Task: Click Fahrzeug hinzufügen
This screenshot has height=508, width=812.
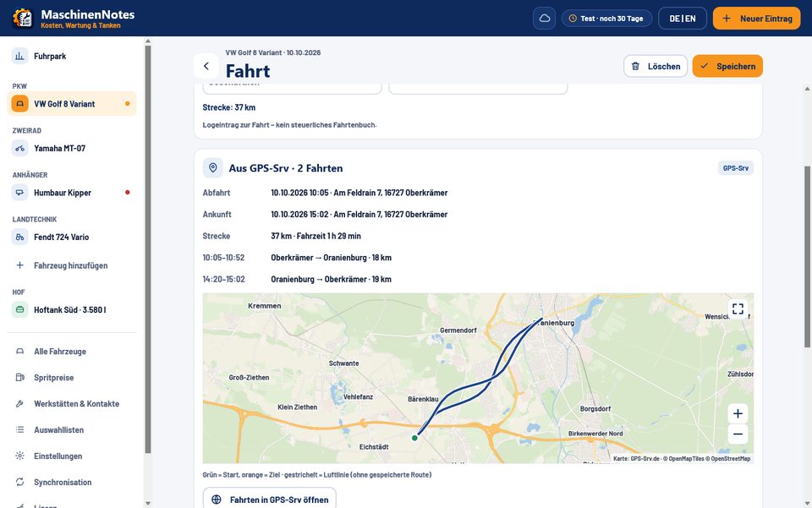Action: [x=71, y=265]
